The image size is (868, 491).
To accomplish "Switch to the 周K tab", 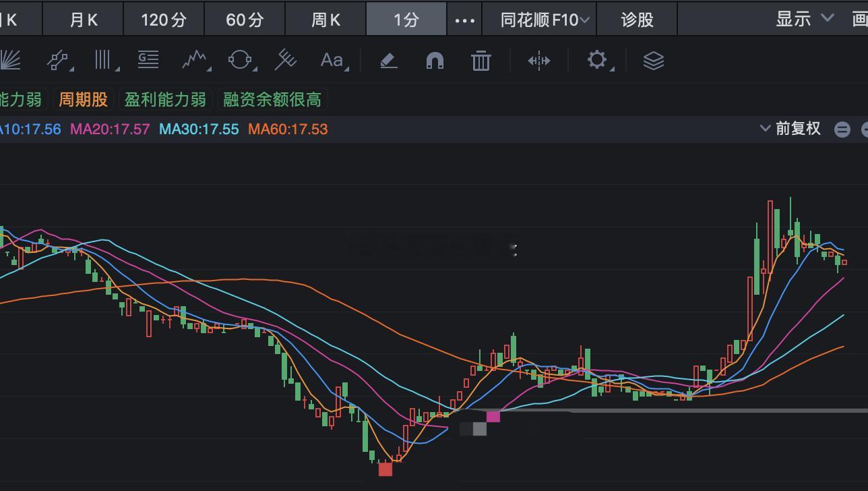I will pos(325,19).
